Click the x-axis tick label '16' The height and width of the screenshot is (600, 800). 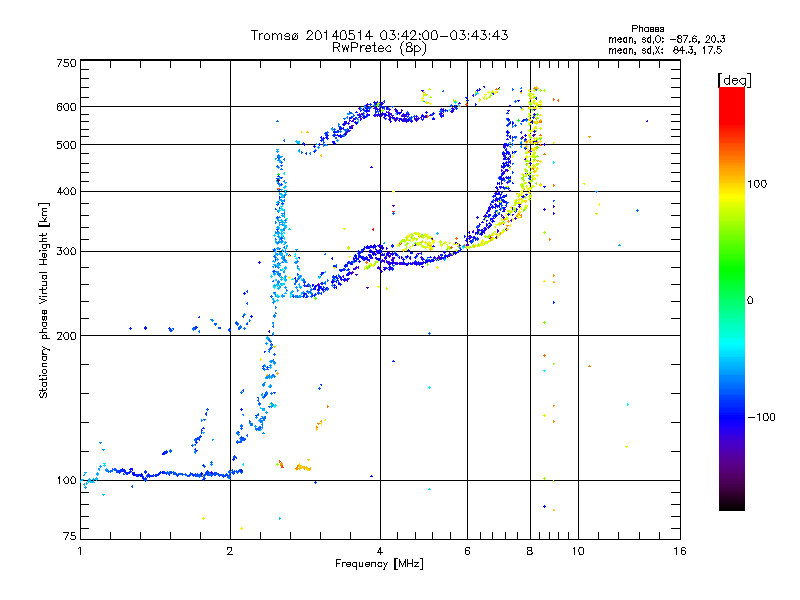(x=680, y=551)
